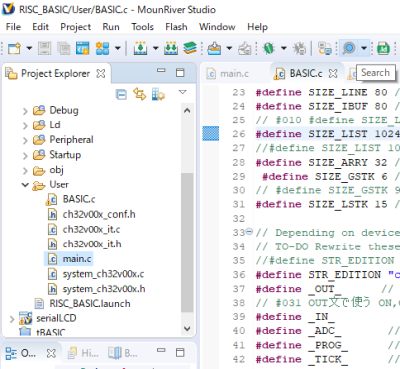The image size is (400, 369).
Task: Click the green save-like icon at toolbar end
Action: coord(383,49)
